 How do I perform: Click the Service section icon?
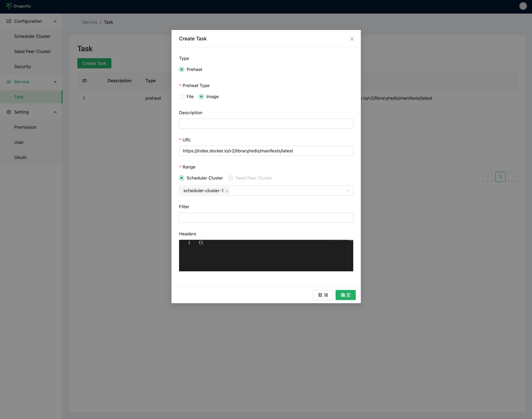(9, 82)
